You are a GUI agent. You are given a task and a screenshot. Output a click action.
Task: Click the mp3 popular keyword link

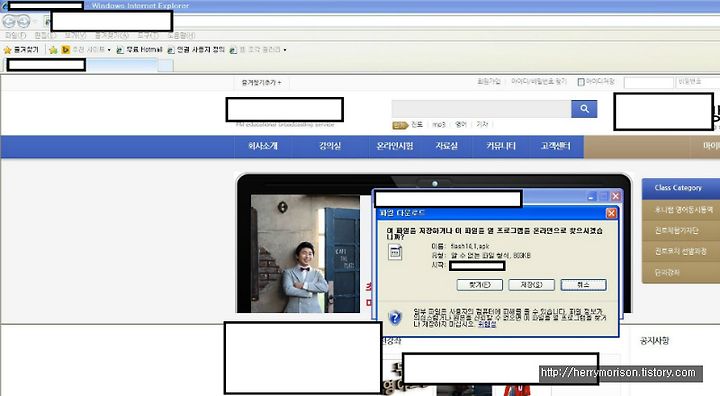click(x=439, y=124)
